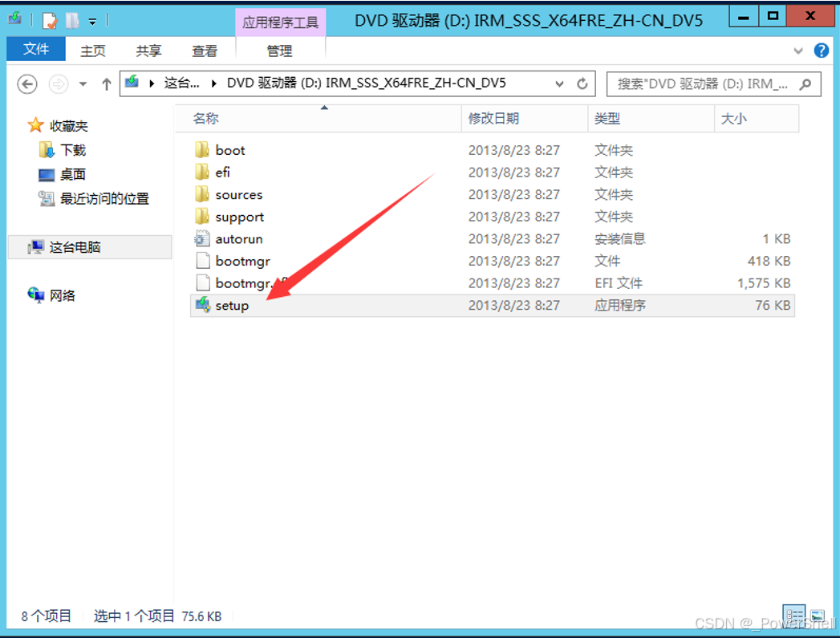Click the EFI 文件 type cell

click(x=619, y=282)
